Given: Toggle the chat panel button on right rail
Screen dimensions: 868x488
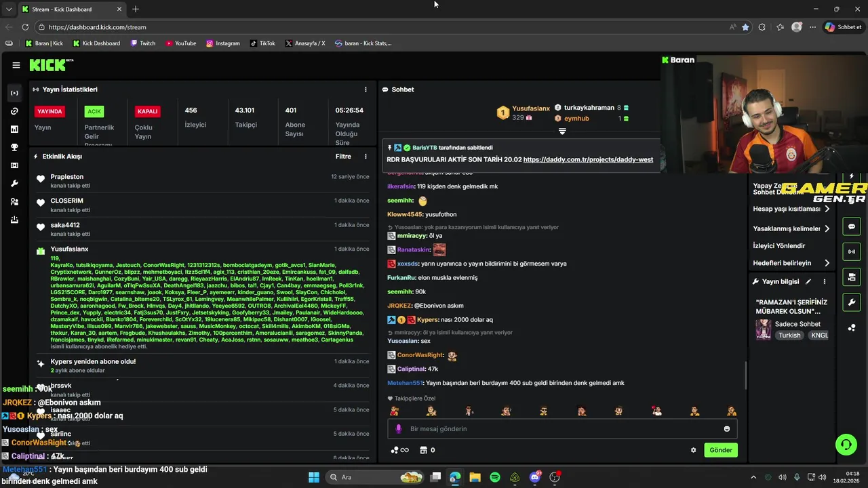Looking at the screenshot, I should coord(852,226).
